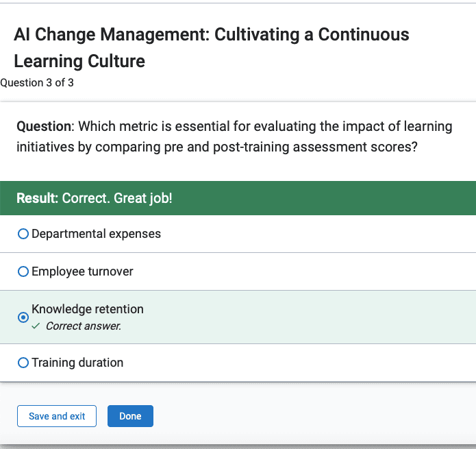This screenshot has width=476, height=449.
Task: Pick the Training duration radio option
Action: point(23,363)
